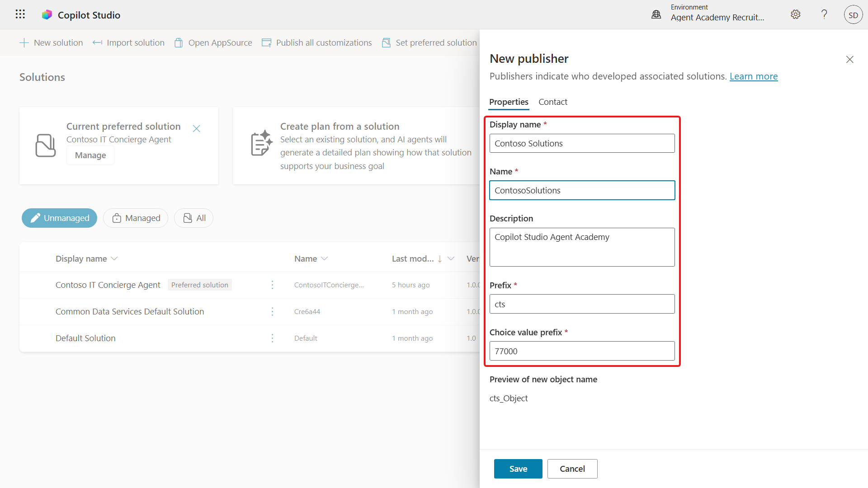Focus the Name field with ContosoSolutions
868x488 pixels.
pos(582,190)
